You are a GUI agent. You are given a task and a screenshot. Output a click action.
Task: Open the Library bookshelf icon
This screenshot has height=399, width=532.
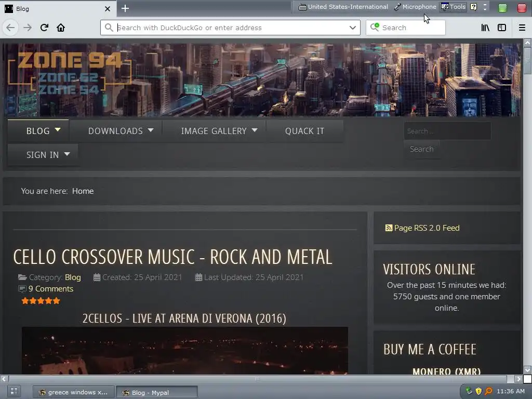tap(485, 28)
